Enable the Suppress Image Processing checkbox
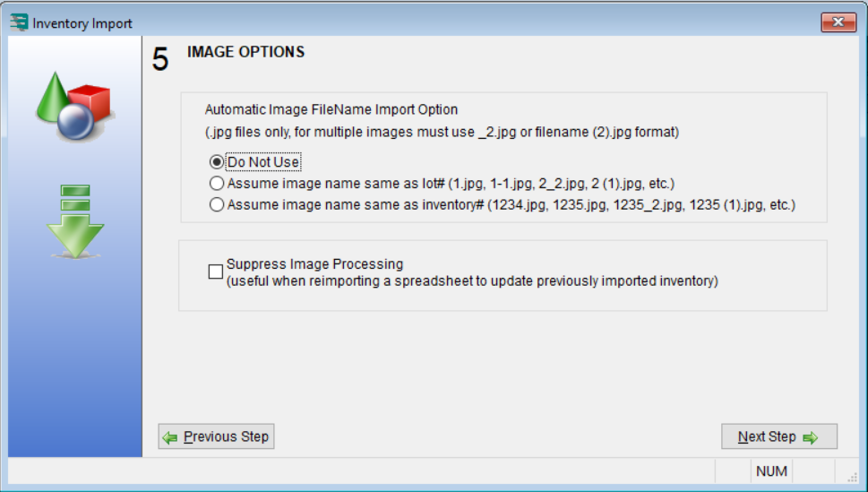Viewport: 868px width, 492px height. point(216,272)
